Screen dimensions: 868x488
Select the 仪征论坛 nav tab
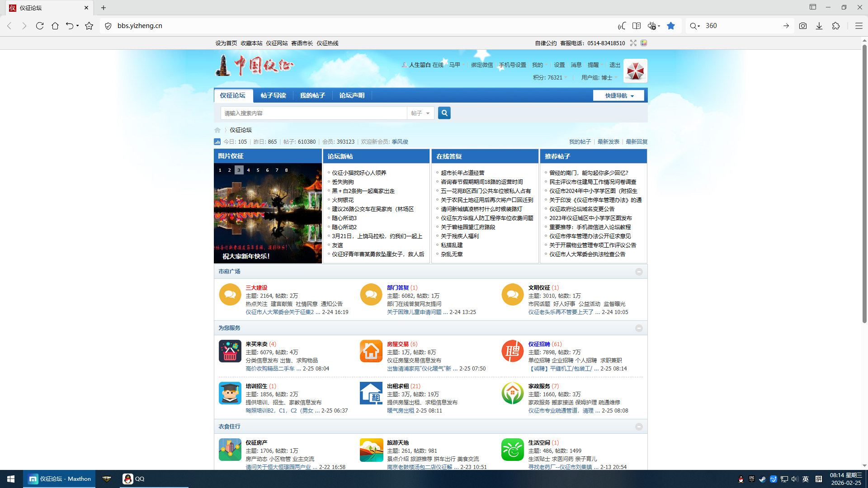tap(233, 95)
